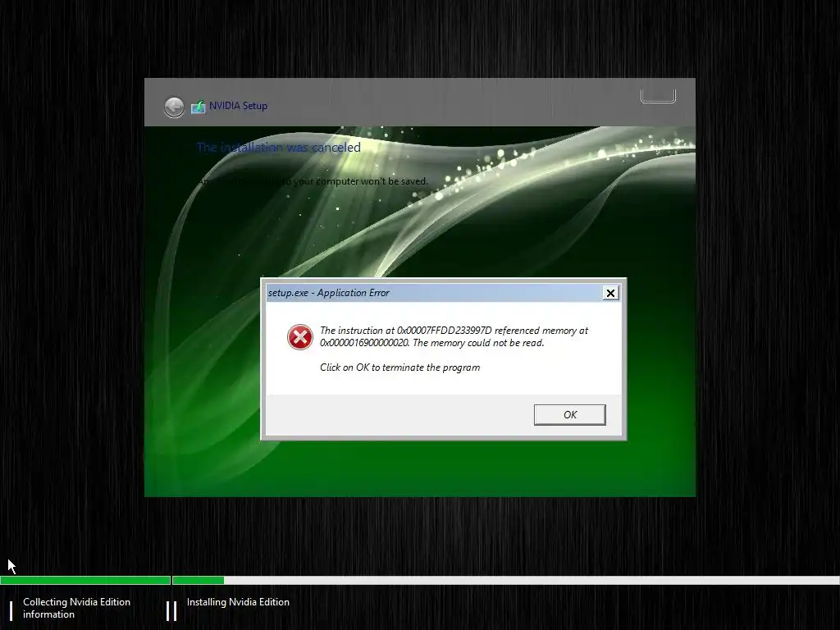The width and height of the screenshot is (840, 630).
Task: Click the 'The instruction at 0x00007FFDD233997D' line
Action: [x=454, y=331]
